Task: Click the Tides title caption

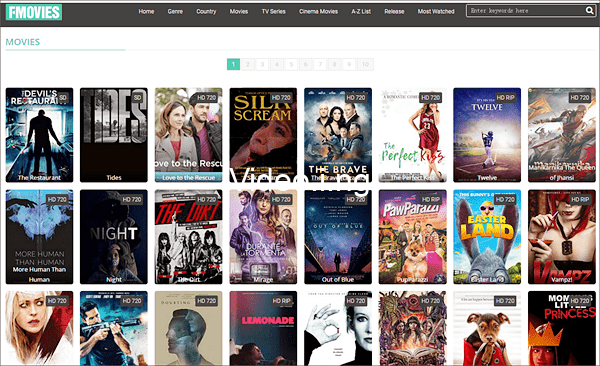Action: click(x=114, y=178)
